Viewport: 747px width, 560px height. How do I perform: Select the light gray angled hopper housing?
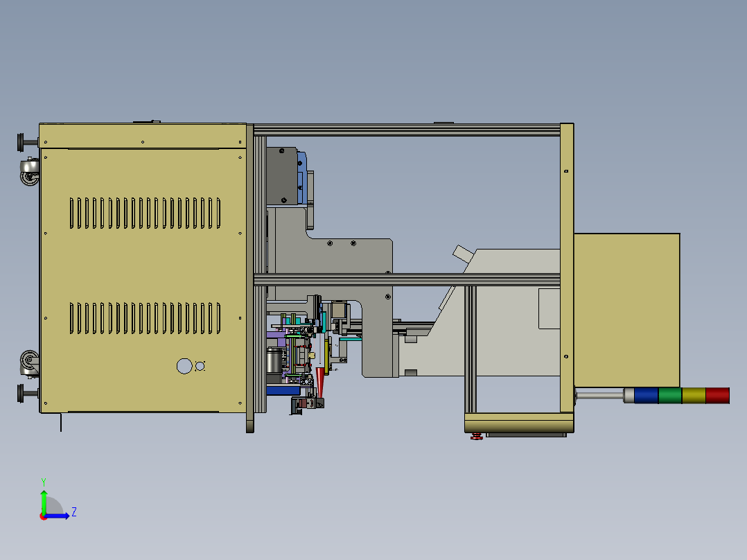(495, 312)
